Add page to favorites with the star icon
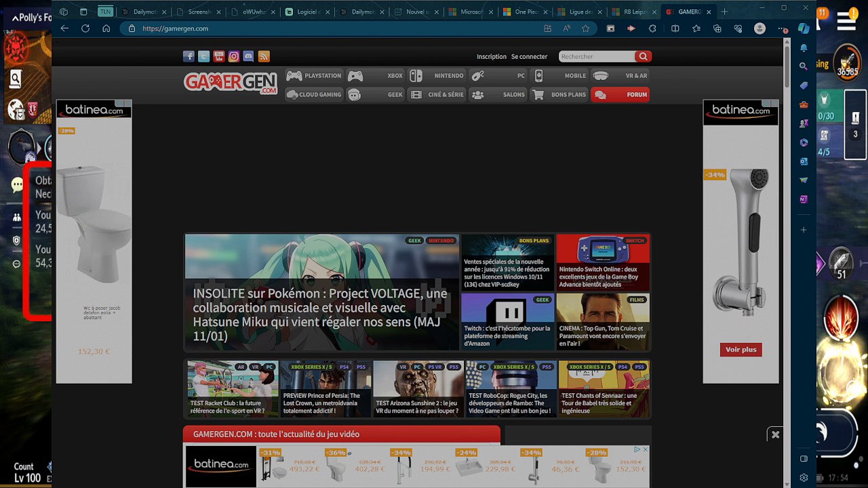 click(585, 28)
